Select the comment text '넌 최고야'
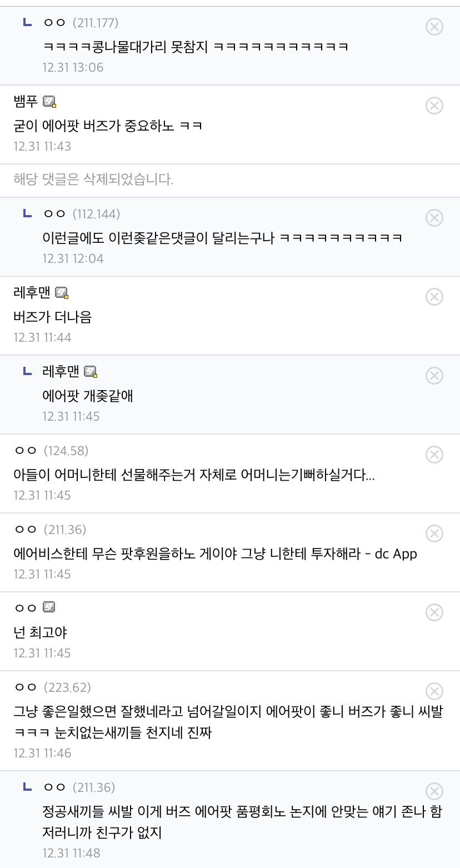This screenshot has height=868, width=460. [x=40, y=632]
